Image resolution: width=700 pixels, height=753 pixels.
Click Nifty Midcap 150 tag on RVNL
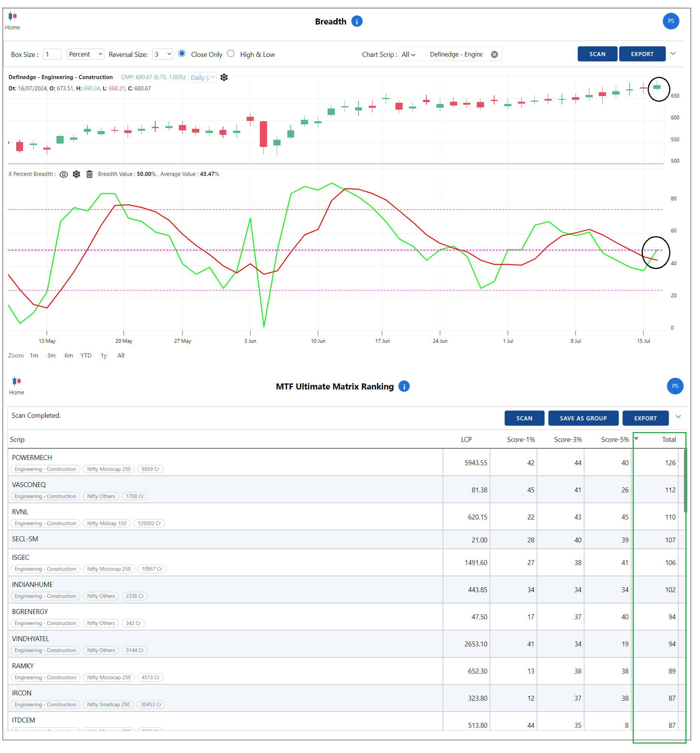107,523
